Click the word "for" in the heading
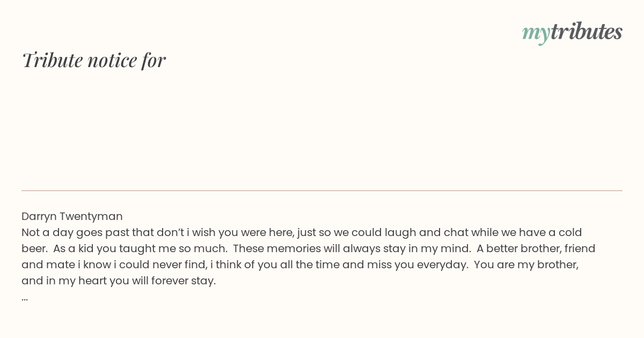 click(153, 60)
